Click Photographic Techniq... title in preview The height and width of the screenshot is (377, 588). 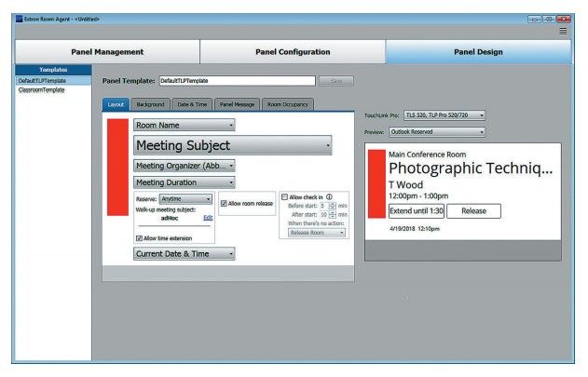click(471, 168)
